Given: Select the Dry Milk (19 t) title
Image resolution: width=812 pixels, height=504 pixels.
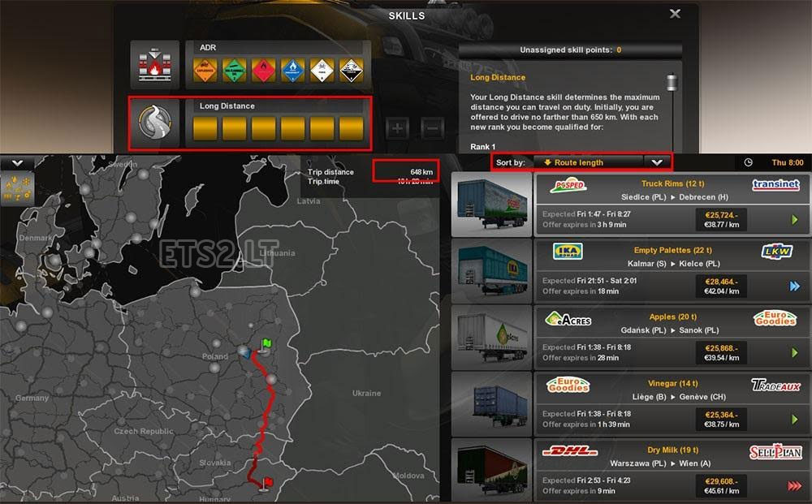Looking at the screenshot, I should (672, 450).
